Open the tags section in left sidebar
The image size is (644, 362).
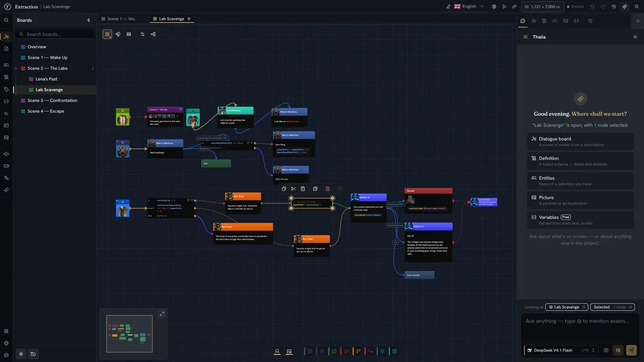(x=6, y=90)
